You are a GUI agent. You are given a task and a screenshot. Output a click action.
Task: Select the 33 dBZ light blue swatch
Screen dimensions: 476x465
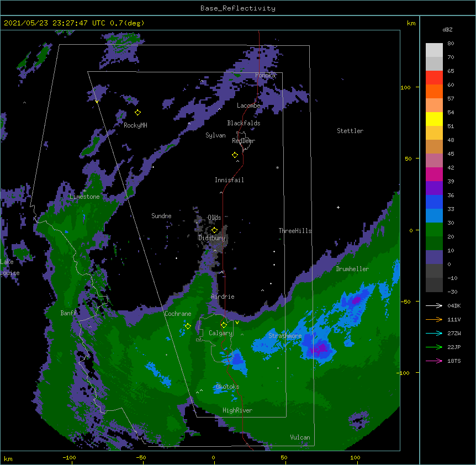tap(434, 216)
